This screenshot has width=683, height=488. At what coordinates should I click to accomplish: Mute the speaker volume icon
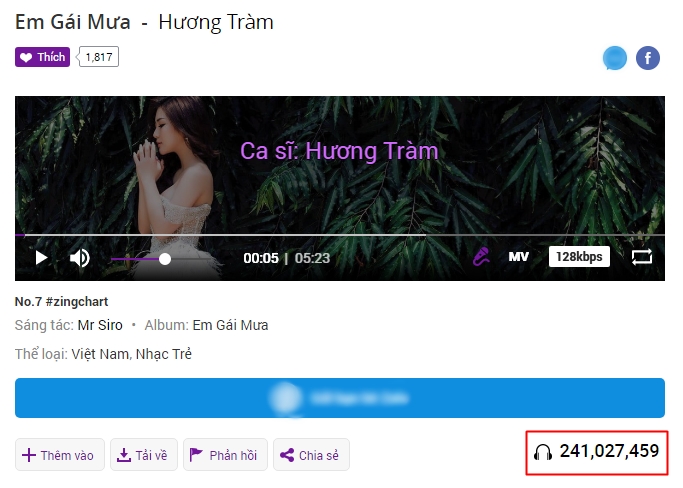(x=80, y=258)
